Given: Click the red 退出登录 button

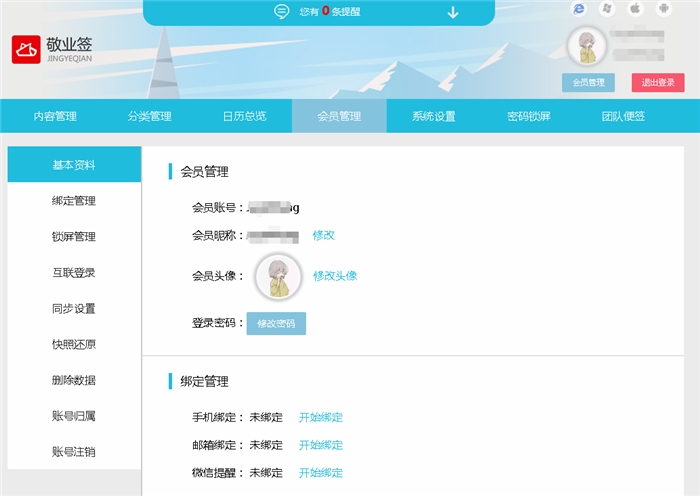Looking at the screenshot, I should (658, 83).
